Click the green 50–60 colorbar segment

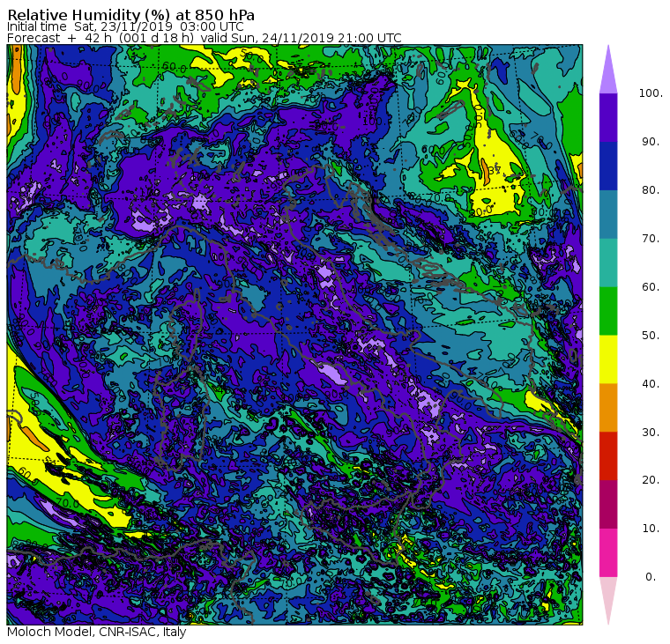608,311
